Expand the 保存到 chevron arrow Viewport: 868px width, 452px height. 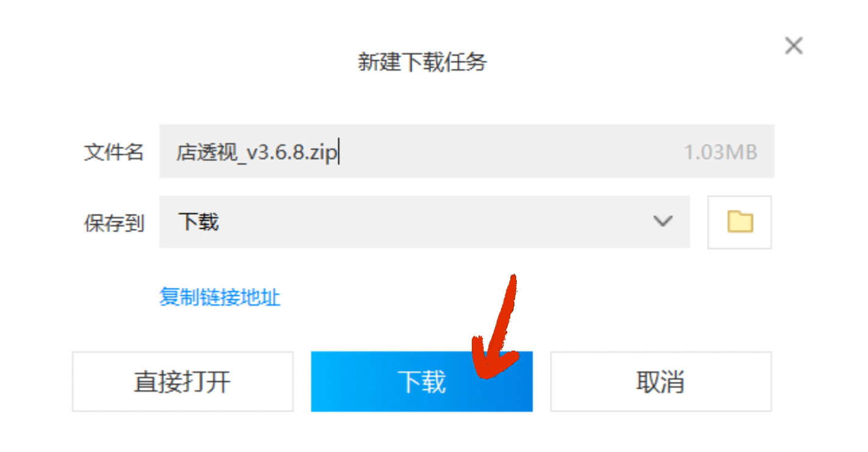[x=663, y=221]
